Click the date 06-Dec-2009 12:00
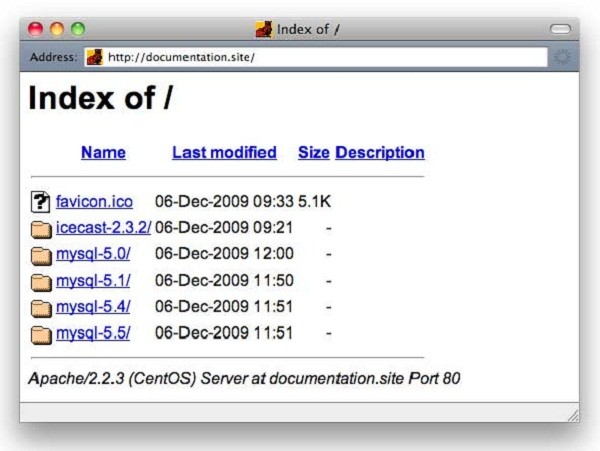 [224, 254]
